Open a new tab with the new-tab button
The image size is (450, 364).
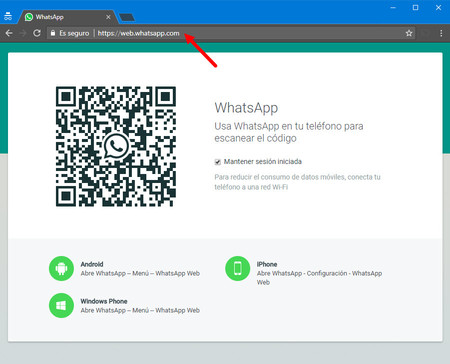[x=127, y=17]
